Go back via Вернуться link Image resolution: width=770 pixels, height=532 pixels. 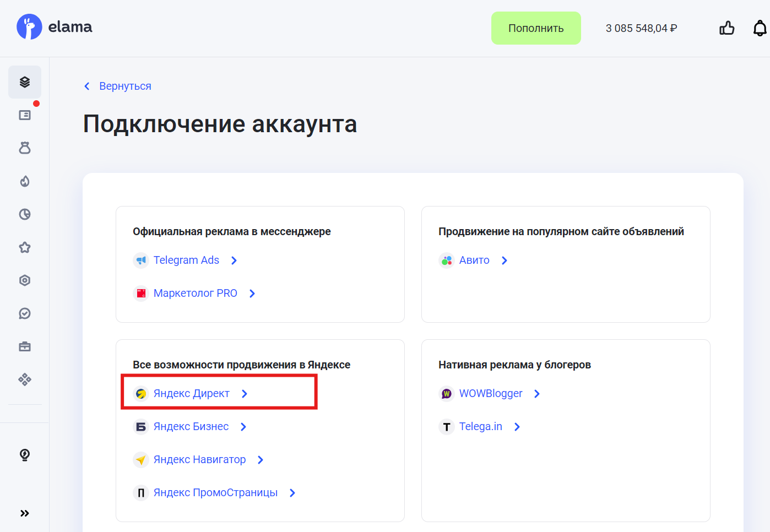pos(125,86)
